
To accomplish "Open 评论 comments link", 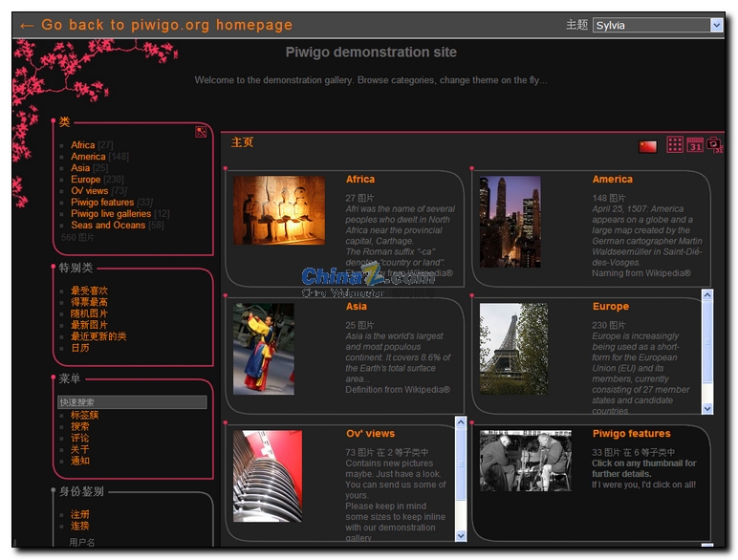I will click(80, 438).
